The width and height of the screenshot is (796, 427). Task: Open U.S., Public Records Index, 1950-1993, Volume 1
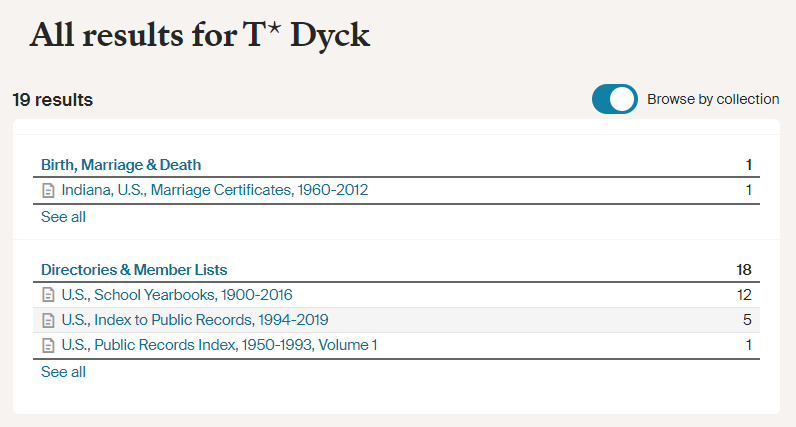(219, 345)
